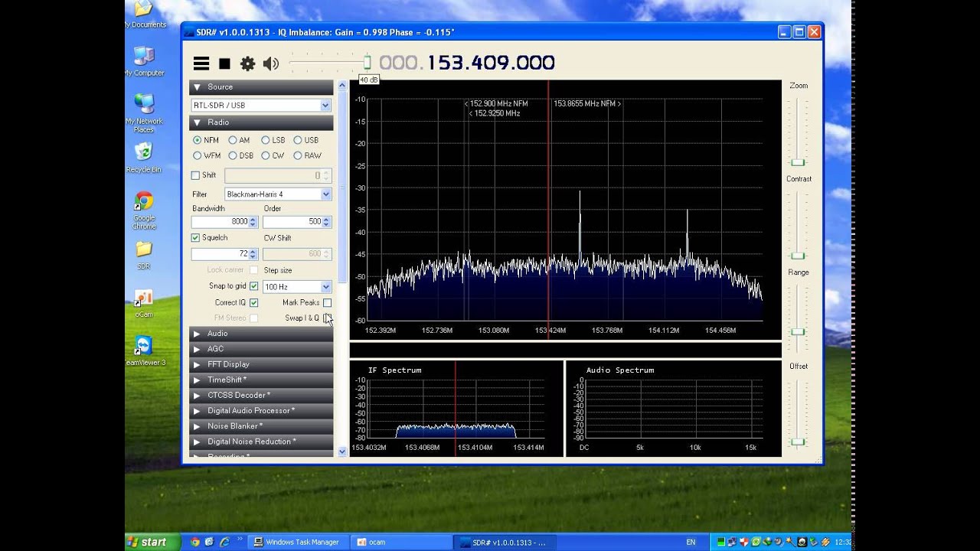Open the Blackman-Harris 4 filter dropdown

point(277,194)
